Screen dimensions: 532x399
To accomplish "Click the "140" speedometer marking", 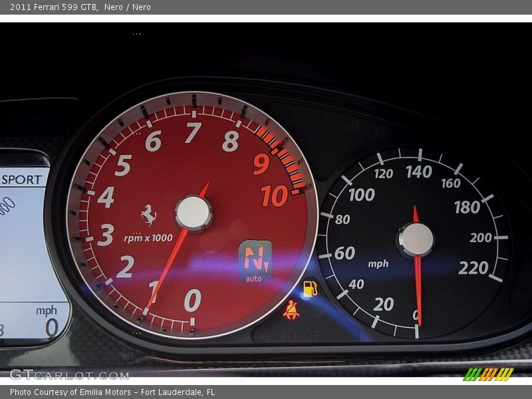I will click(419, 172).
